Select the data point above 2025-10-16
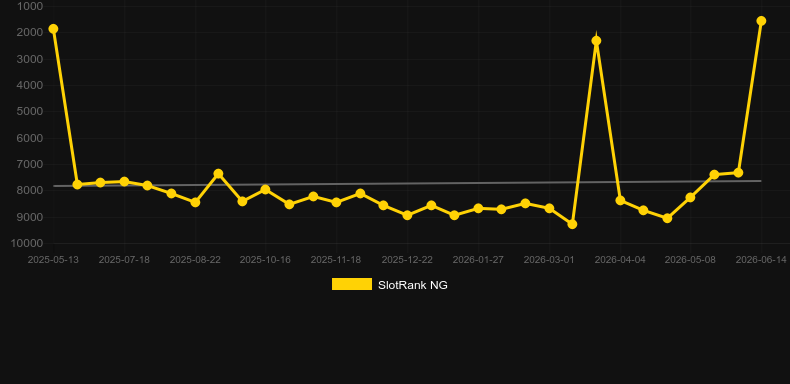The width and height of the screenshot is (790, 384). click(x=266, y=189)
